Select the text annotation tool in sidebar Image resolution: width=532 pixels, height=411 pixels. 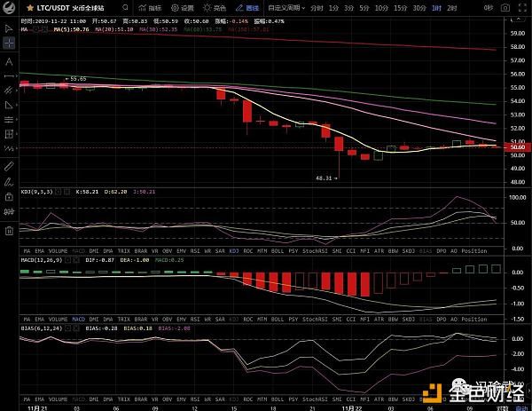click(x=9, y=61)
